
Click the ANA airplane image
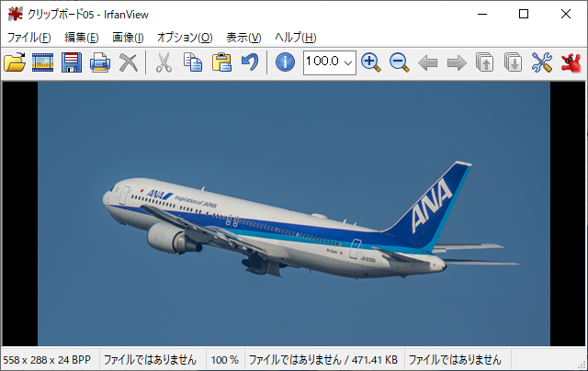tap(294, 214)
